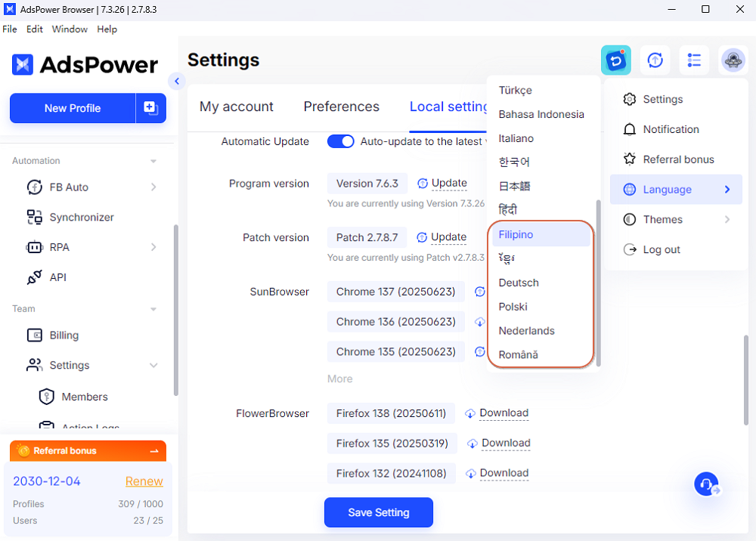Collapse the sidebar Settings group chevron
Screen dimensions: 756x541
pos(153,365)
